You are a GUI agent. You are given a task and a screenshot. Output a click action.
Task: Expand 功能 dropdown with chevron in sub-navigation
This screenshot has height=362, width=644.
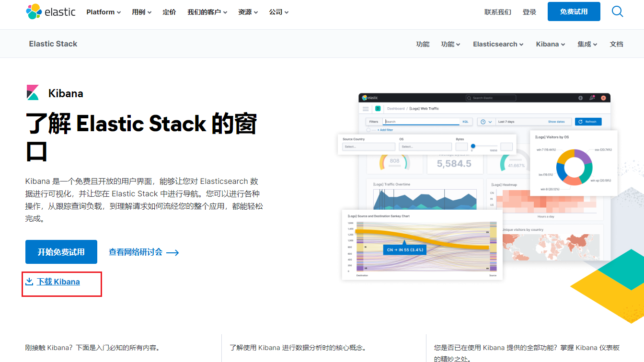[451, 44]
